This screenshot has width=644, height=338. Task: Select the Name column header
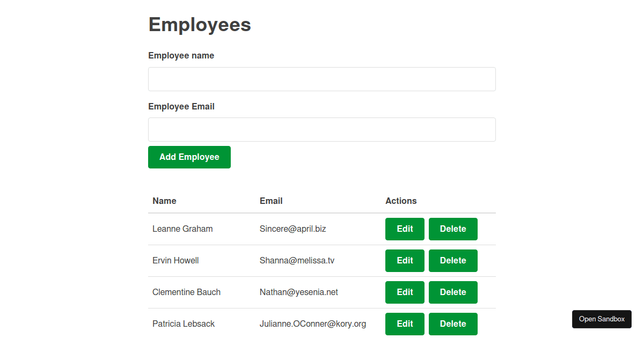point(164,201)
